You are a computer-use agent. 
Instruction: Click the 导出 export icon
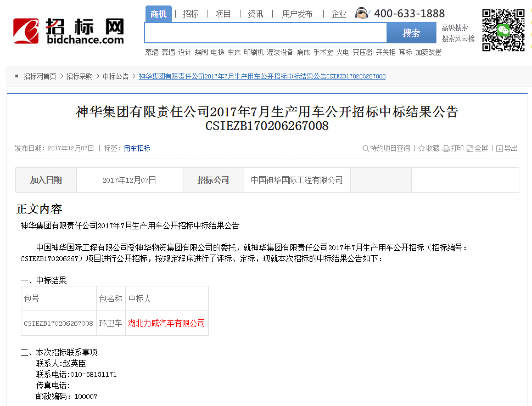[500, 149]
